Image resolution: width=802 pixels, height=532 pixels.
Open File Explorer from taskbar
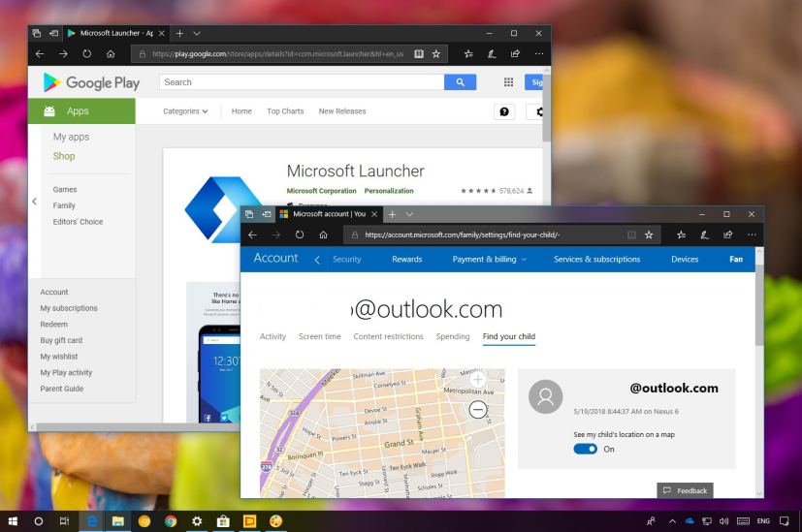click(118, 521)
